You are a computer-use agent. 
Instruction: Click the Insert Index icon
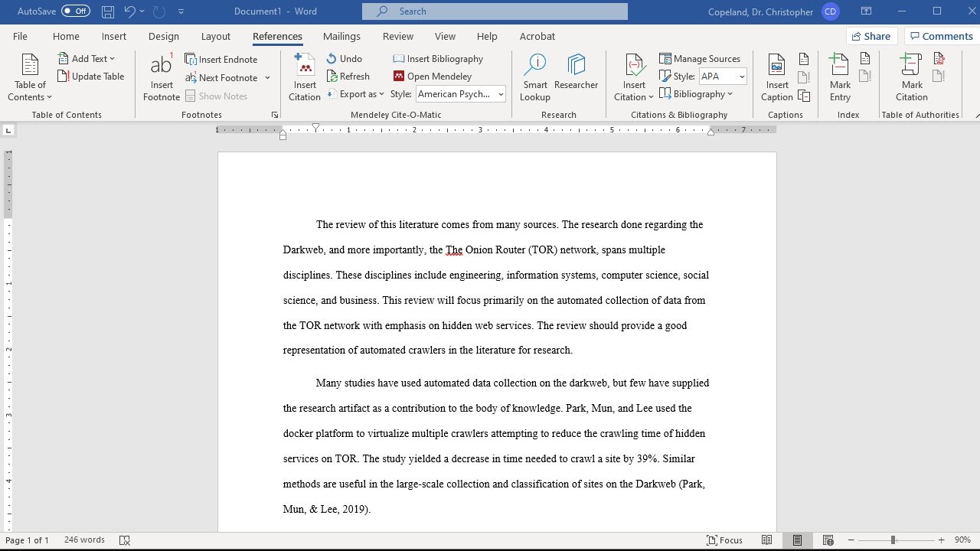point(865,59)
